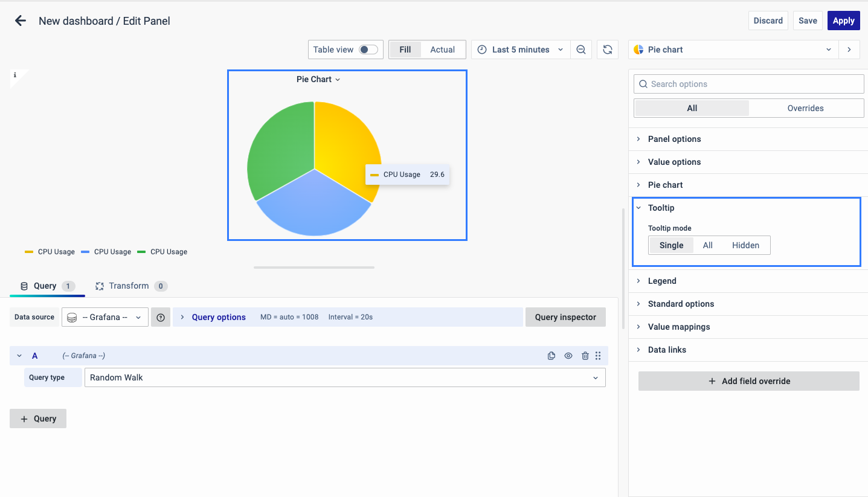Image resolution: width=868 pixels, height=497 pixels.
Task: Click the yellow CPU Usage legend swatch
Action: (x=29, y=252)
